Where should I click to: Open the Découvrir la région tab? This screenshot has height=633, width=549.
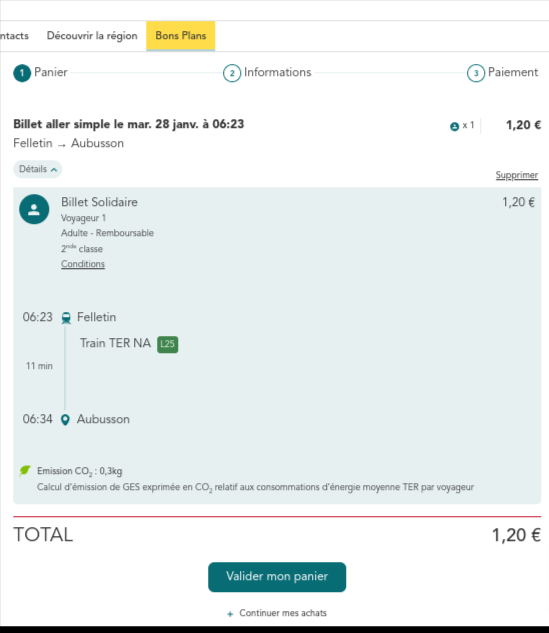pos(92,36)
